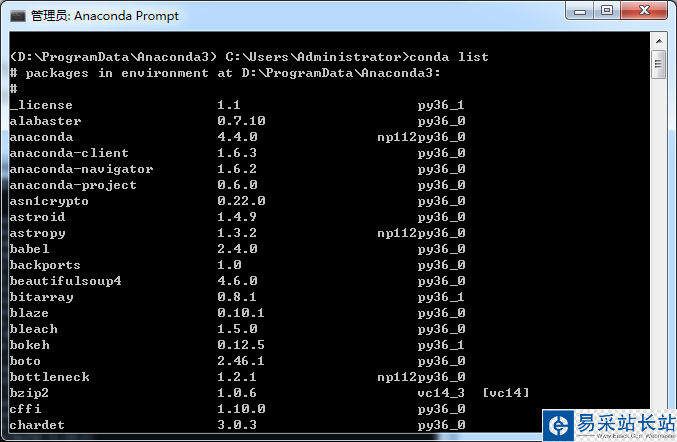Click the 'bokeh' package name
Screen dimensions: 677x442
[x=29, y=345]
